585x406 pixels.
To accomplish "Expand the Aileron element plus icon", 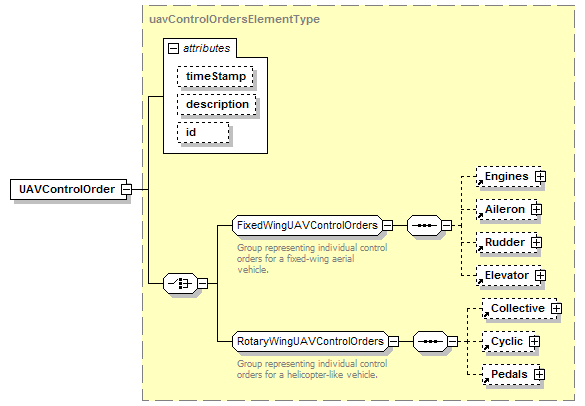I will [536, 209].
